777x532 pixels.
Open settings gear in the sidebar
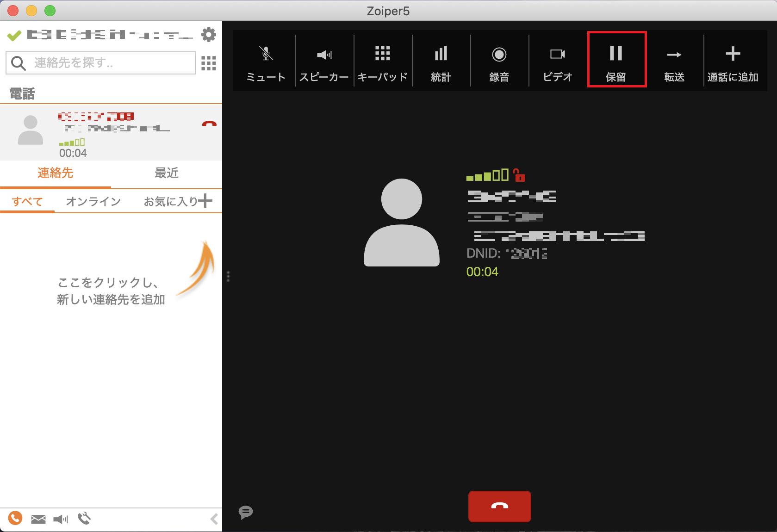[x=209, y=34]
